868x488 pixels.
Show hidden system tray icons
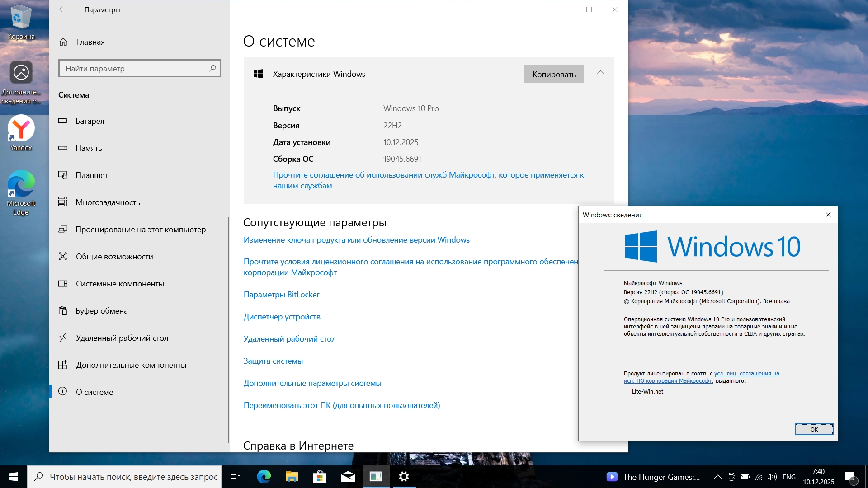click(x=717, y=477)
